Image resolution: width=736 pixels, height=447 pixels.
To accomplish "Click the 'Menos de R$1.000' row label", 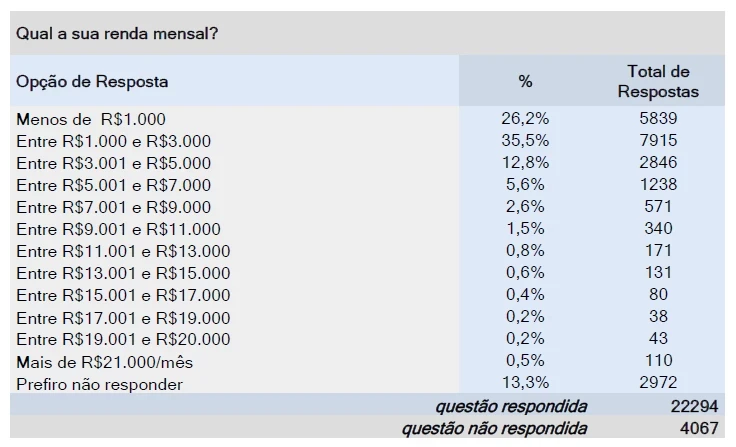I will click(x=91, y=119).
